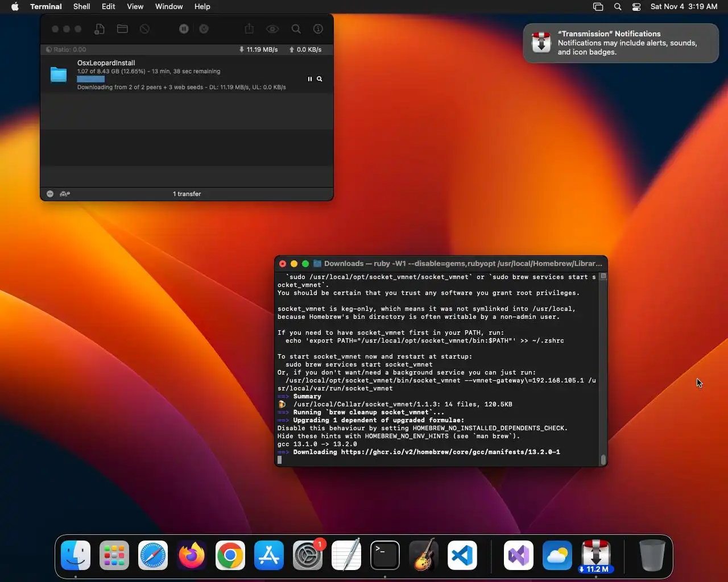Pause the OsxLeopardInstall transfer
This screenshot has height=582, width=728.
point(310,79)
